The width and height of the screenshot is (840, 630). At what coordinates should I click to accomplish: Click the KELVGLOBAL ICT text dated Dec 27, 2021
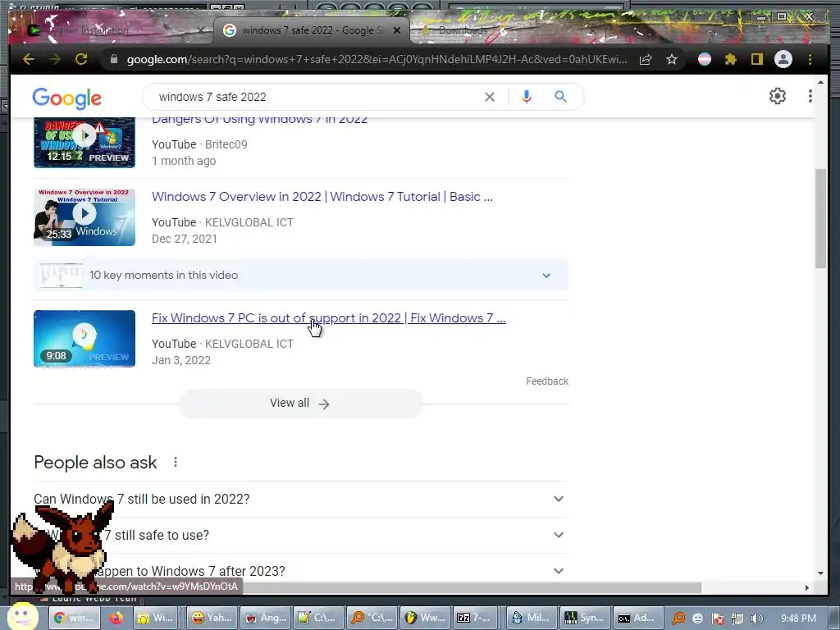click(249, 222)
